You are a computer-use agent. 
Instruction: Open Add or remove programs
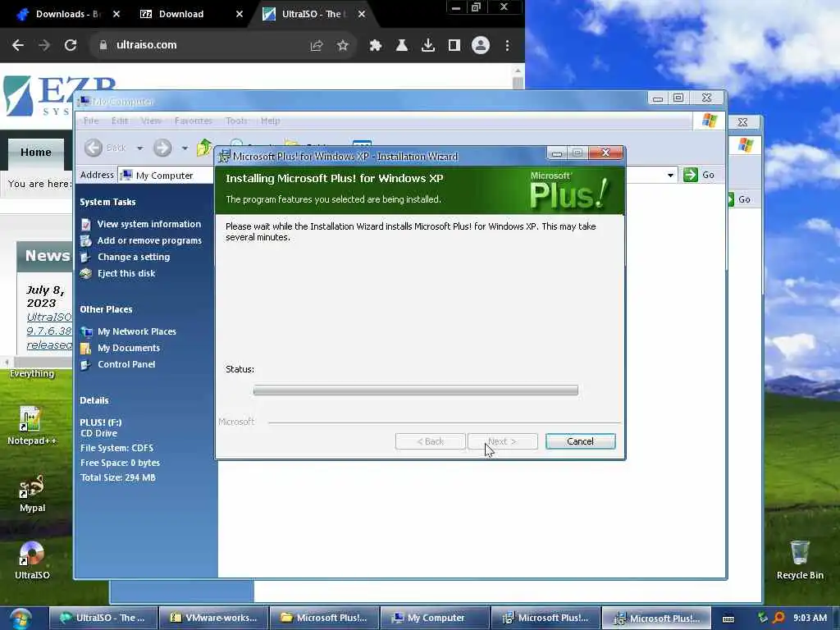pyautogui.click(x=149, y=240)
